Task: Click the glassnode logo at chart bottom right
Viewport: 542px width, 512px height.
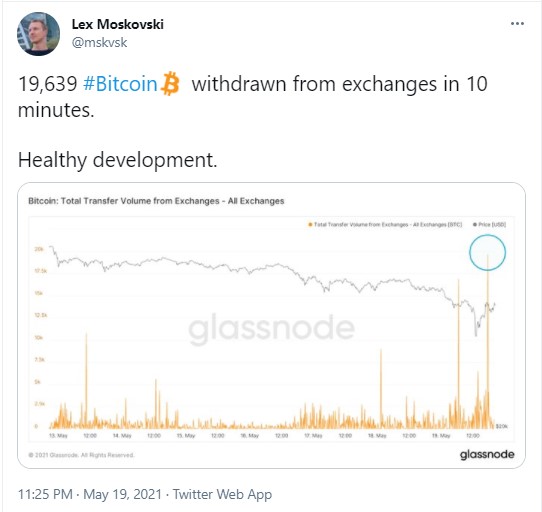Action: (x=487, y=454)
